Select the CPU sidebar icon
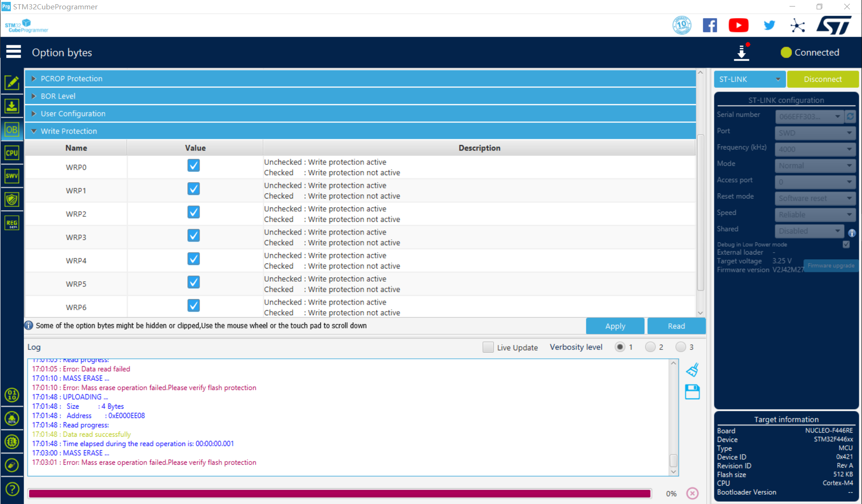Viewport: 862px width, 504px height. [12, 153]
